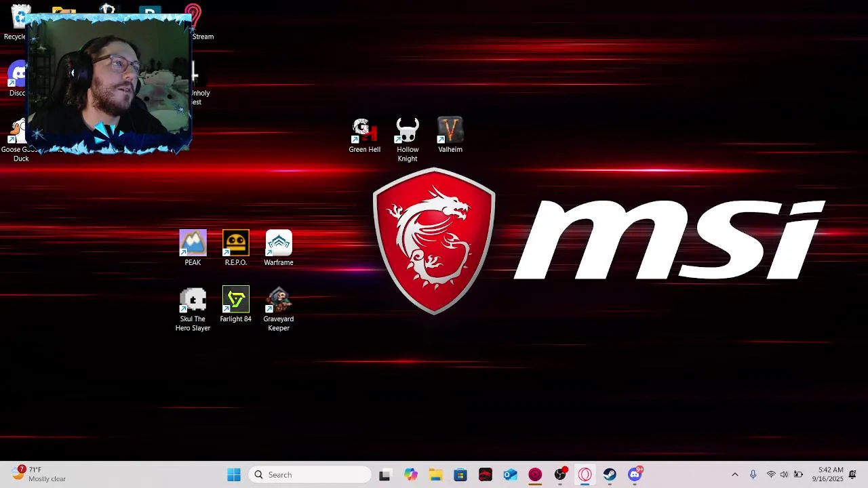Click the battery status tray icon

799,475
